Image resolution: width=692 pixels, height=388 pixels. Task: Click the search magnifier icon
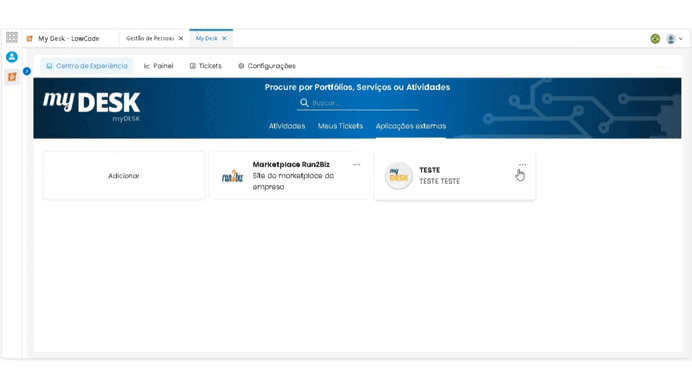coord(304,103)
